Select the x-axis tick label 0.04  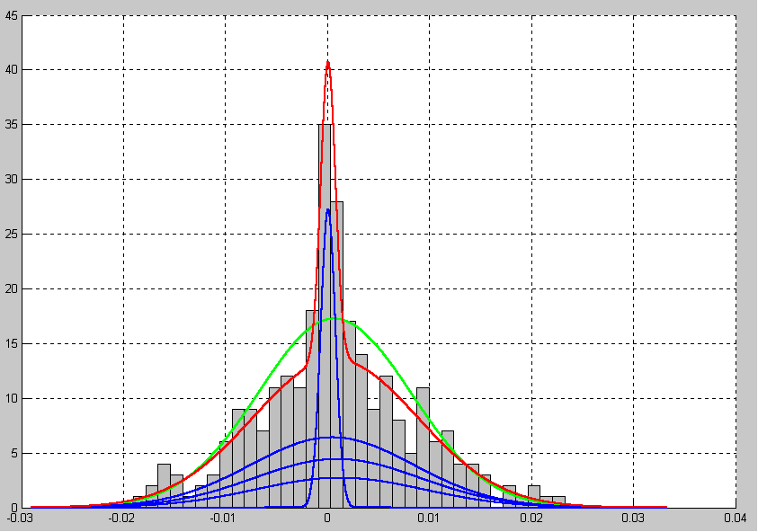tap(735, 519)
